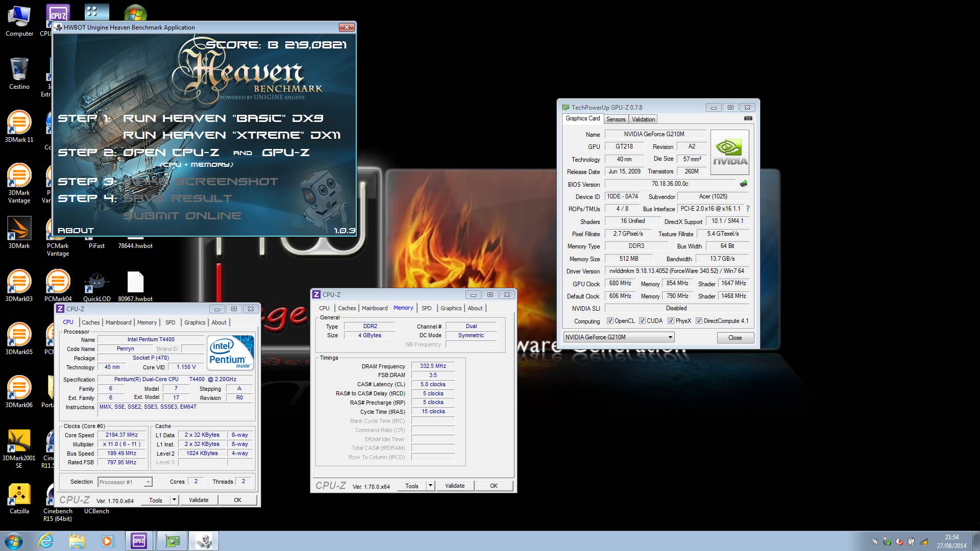Toggle the DirectCompute 4.1 checkbox
This screenshot has width=980, height=551.
click(x=699, y=321)
